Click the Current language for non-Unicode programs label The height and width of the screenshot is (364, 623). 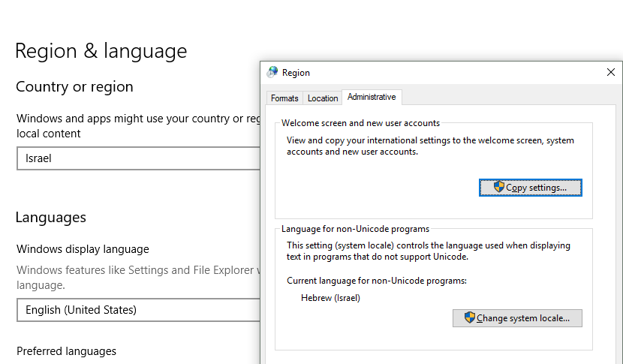pos(377,281)
